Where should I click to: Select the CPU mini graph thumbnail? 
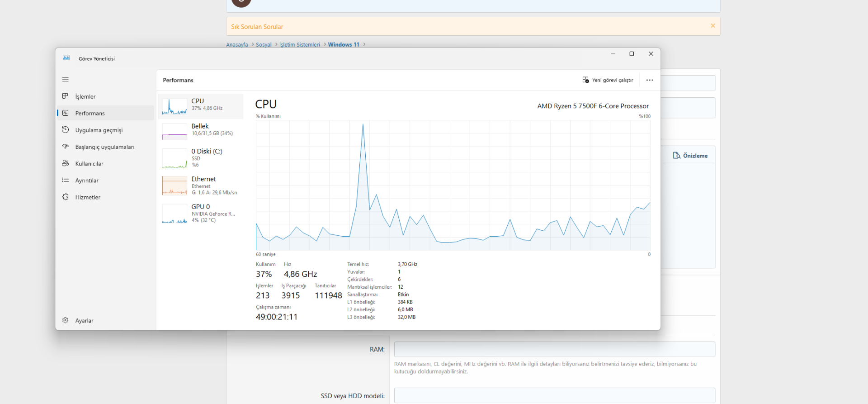tap(175, 106)
